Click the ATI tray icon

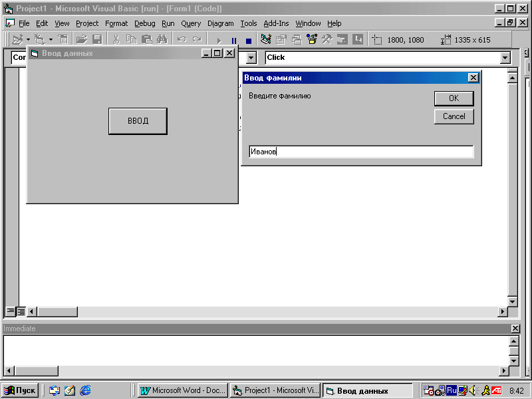click(x=496, y=390)
